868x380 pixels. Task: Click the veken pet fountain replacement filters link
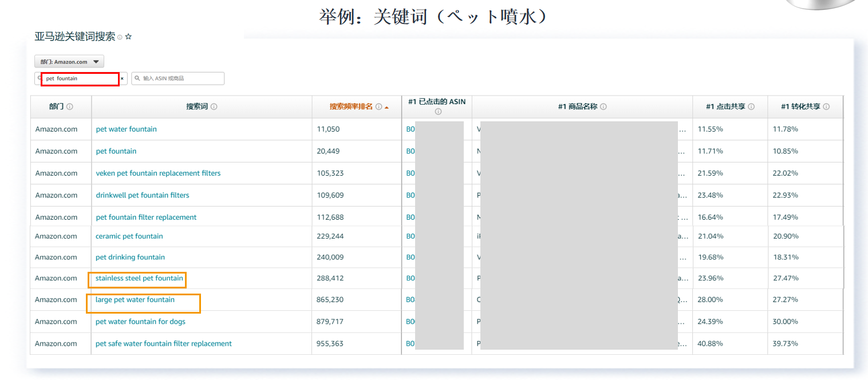click(158, 173)
